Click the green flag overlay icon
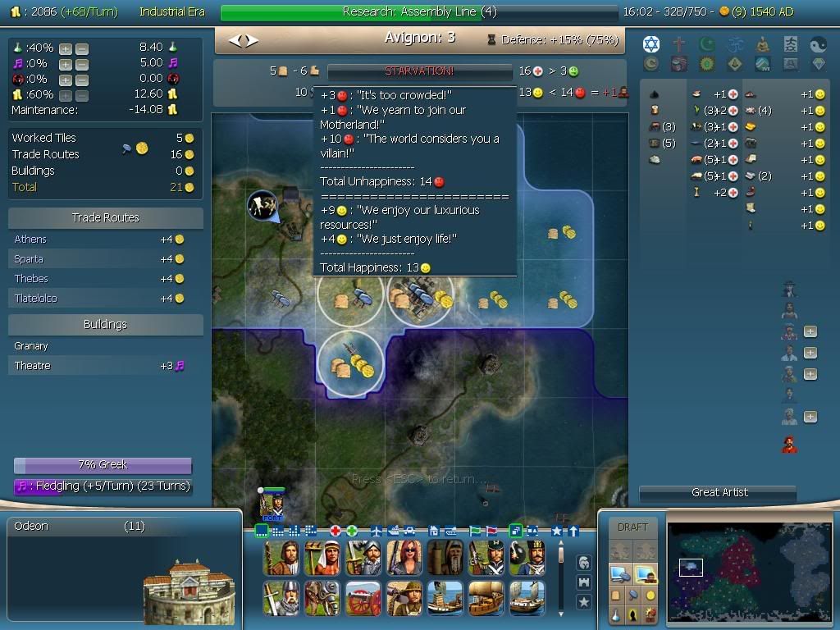Viewport: 840px width, 630px height. click(x=475, y=532)
